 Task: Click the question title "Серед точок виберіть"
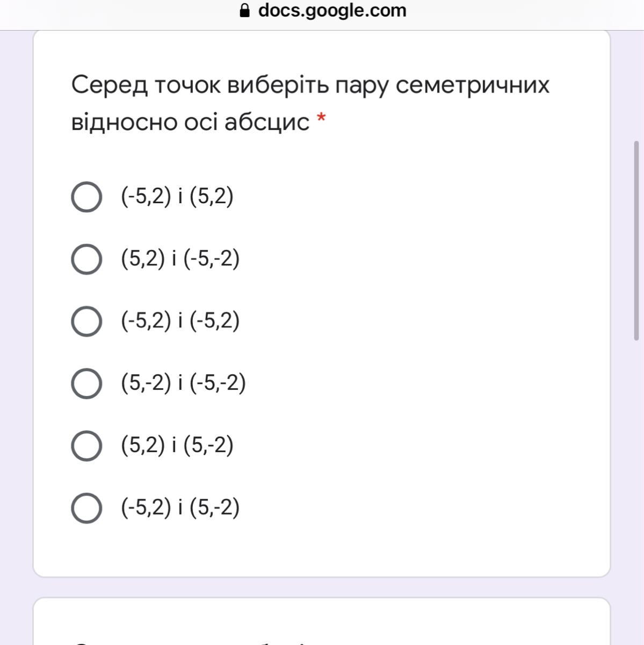pyautogui.click(x=310, y=85)
